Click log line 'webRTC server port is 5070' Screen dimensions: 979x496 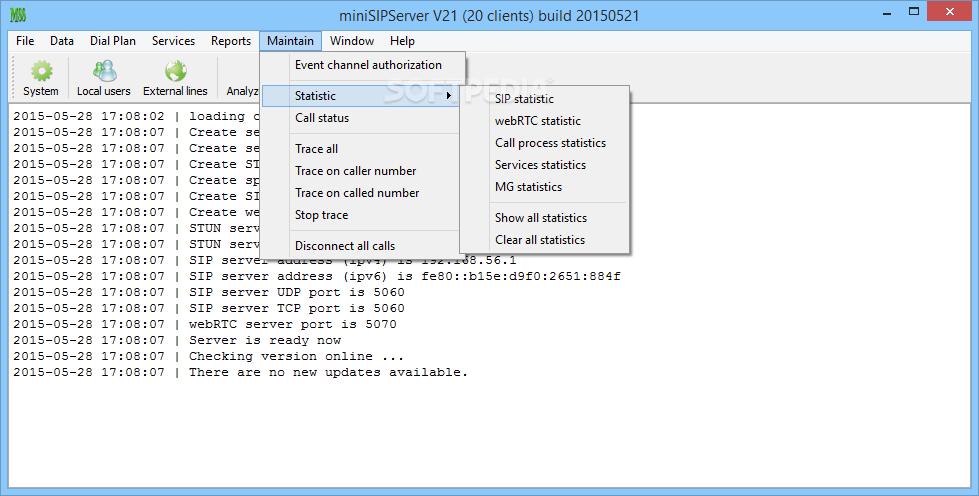[205, 324]
